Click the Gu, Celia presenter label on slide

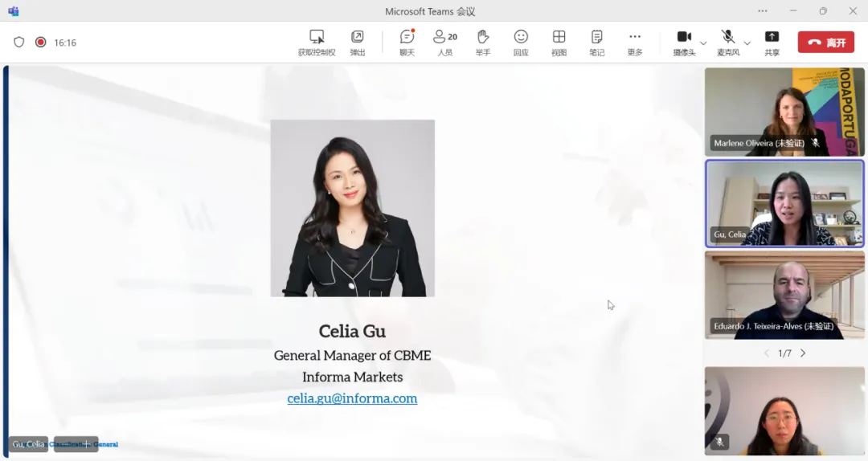(x=28, y=444)
